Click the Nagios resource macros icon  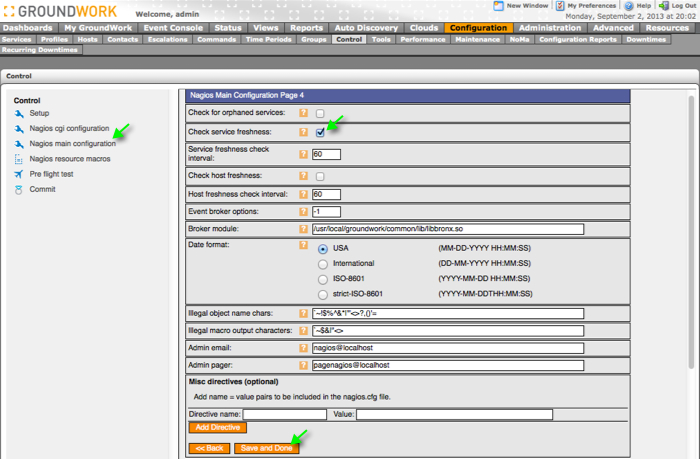tap(19, 159)
